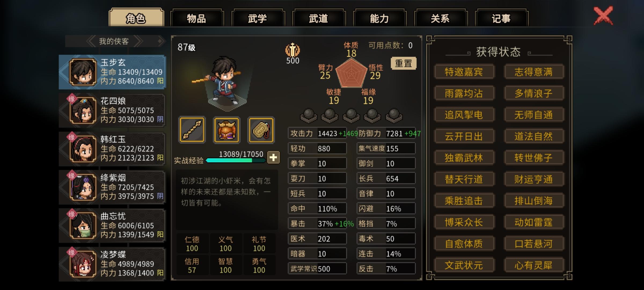Open the 关系 tab
Screen dimensions: 644x290
click(x=440, y=18)
